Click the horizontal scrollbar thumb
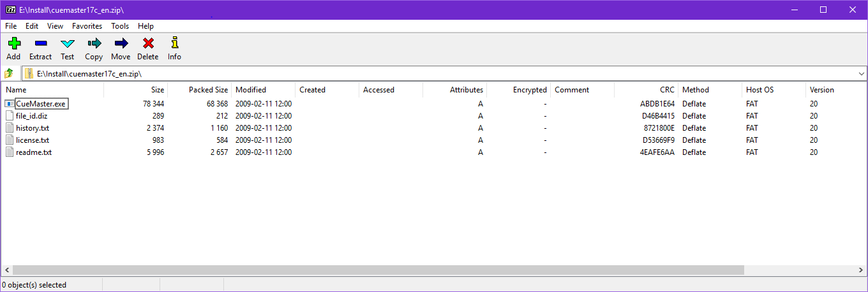The width and height of the screenshot is (868, 292). click(378, 270)
